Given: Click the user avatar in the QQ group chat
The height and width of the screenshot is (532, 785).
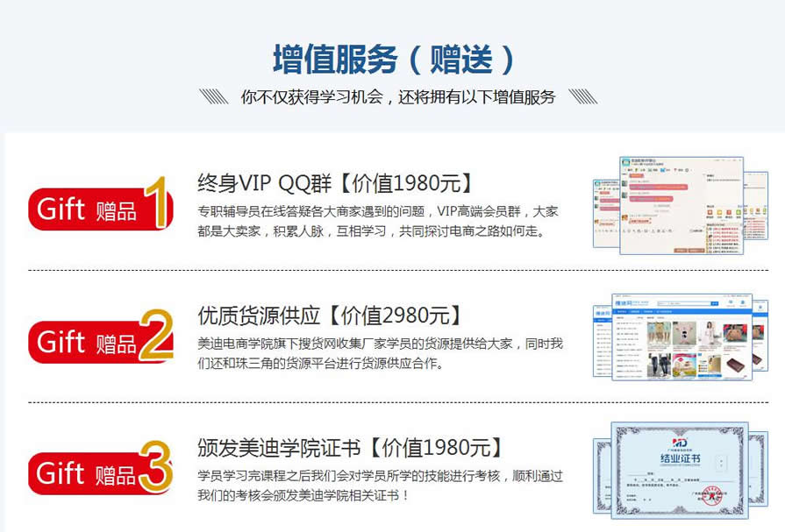Looking at the screenshot, I should (x=624, y=181).
